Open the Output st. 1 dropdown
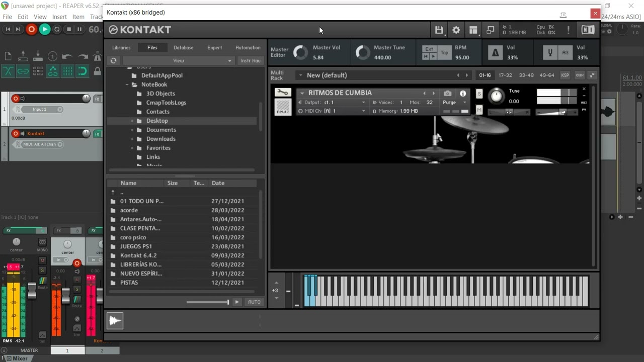644x362 pixels. [333, 102]
